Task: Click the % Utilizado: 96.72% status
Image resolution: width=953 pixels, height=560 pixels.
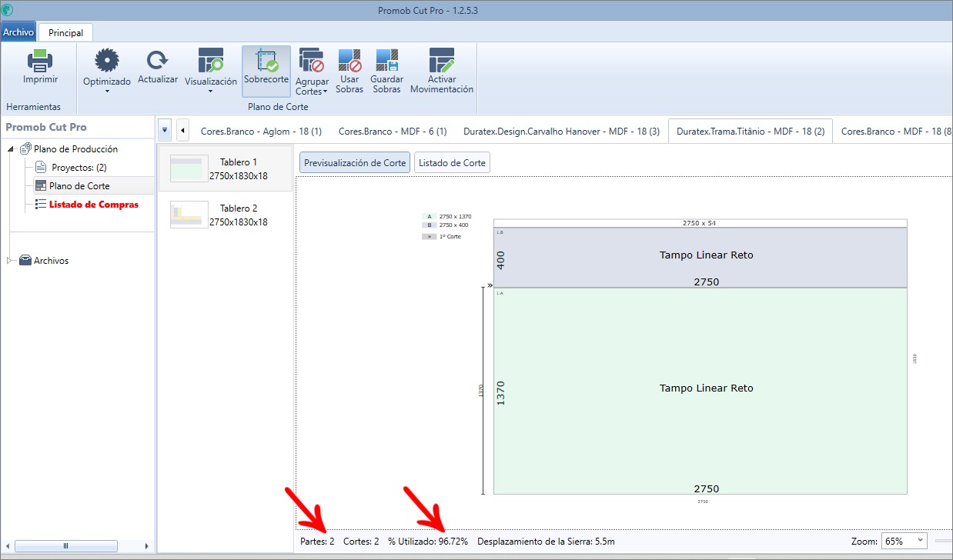Action: point(428,542)
